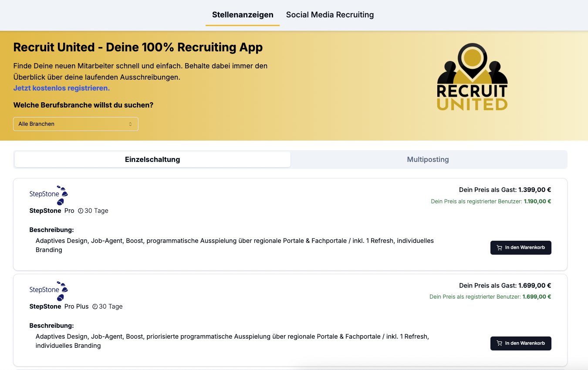Click StepStone logo on the Pro Plus card
The image size is (588, 370).
tap(48, 291)
